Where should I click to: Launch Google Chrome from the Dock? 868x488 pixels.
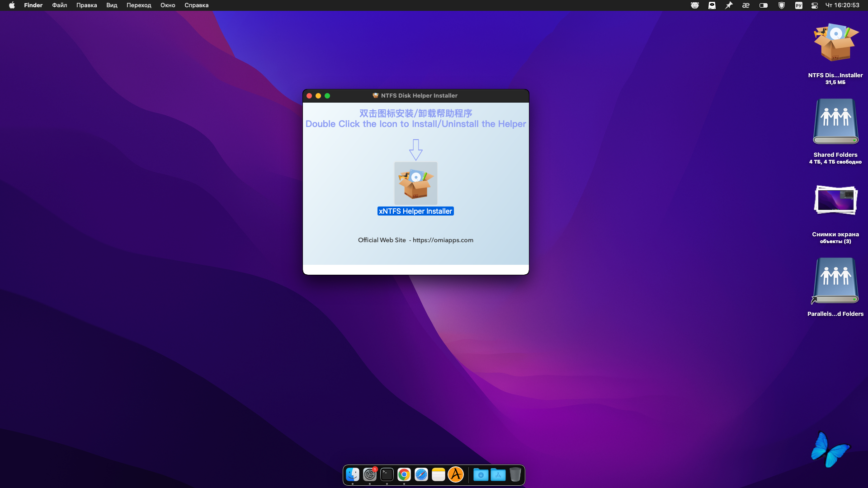point(404,474)
